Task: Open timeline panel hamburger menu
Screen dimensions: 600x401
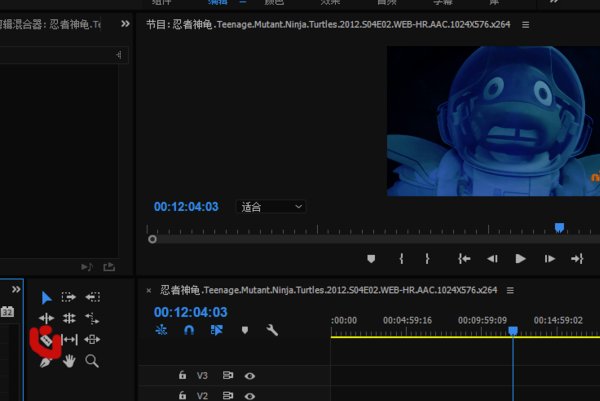Action: tap(510, 290)
